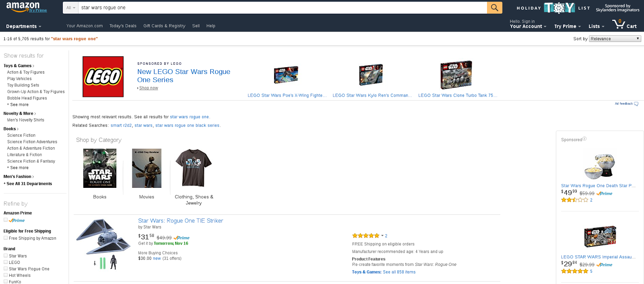
Task: Open New LEGO Star Wars Rogue One Series headline
Action: (184, 76)
